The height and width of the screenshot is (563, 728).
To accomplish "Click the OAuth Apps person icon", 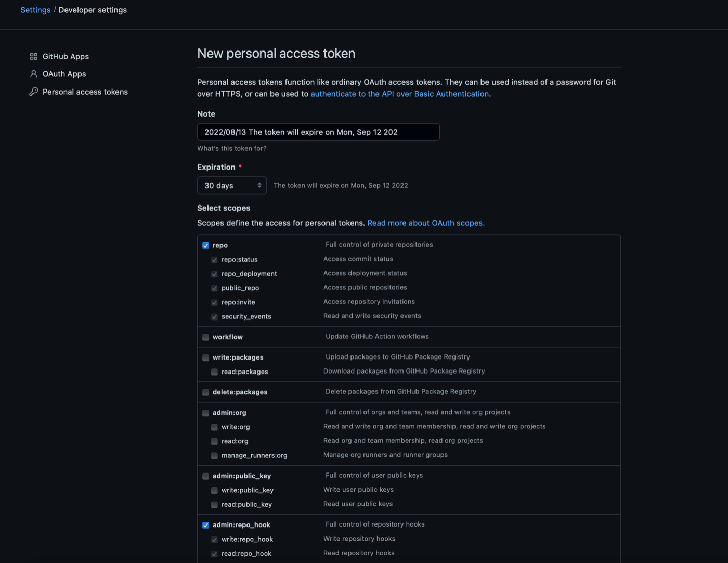I will (x=34, y=74).
